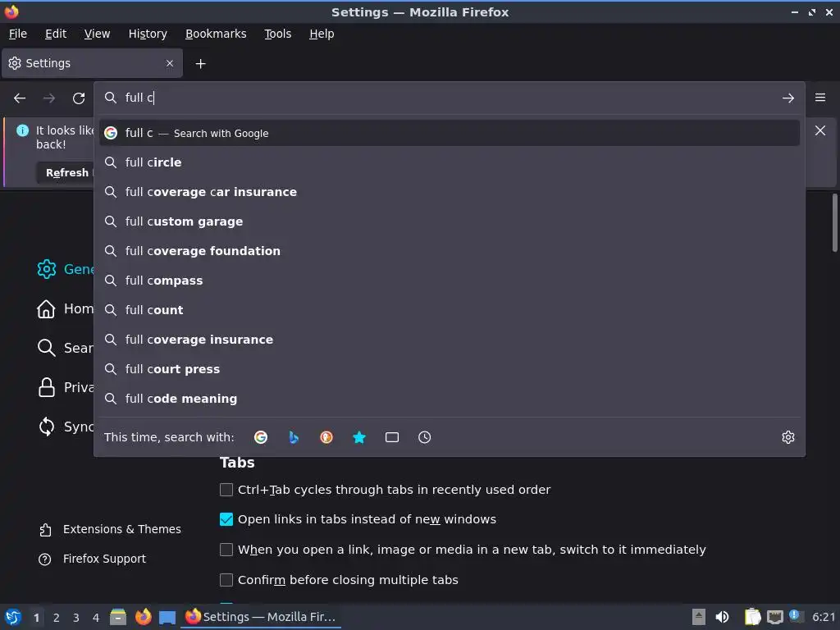The image size is (840, 630).
Task: Open the File menu
Action: (18, 34)
